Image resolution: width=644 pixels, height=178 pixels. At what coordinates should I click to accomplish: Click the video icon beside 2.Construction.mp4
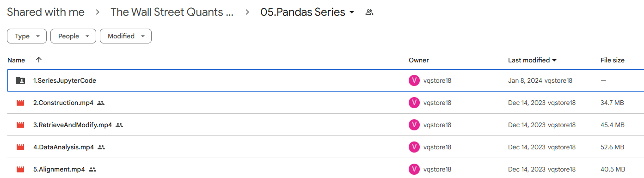20,103
